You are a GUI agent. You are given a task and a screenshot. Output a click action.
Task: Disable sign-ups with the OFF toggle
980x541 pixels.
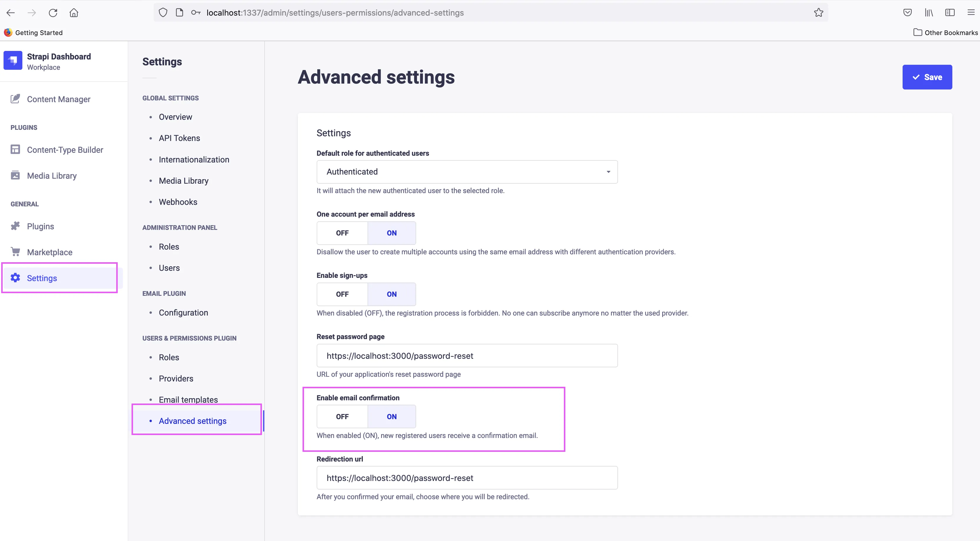pos(342,294)
